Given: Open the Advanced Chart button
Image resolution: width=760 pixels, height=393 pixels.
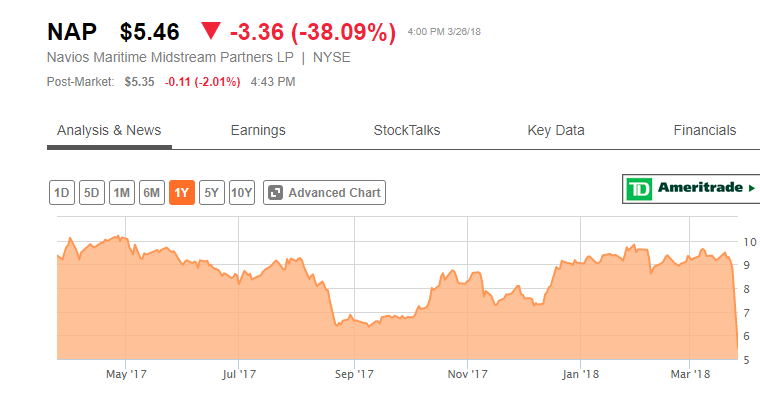Looking at the screenshot, I should pos(324,193).
